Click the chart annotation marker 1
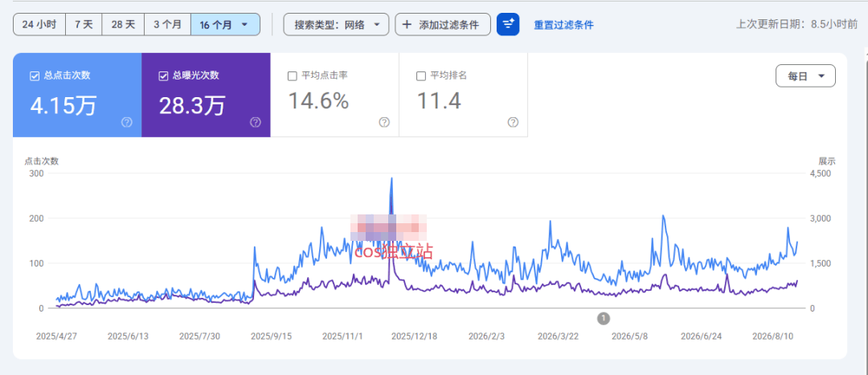868x375 pixels. coord(604,318)
